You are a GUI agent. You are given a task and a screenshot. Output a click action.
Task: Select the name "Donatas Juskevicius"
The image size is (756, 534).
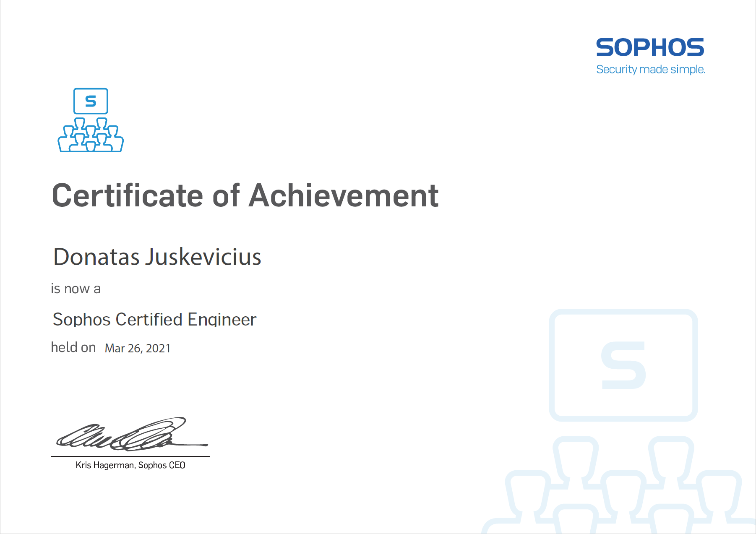157,257
